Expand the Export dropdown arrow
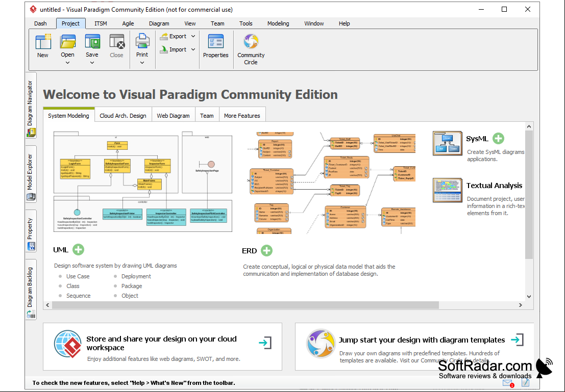 tap(193, 36)
